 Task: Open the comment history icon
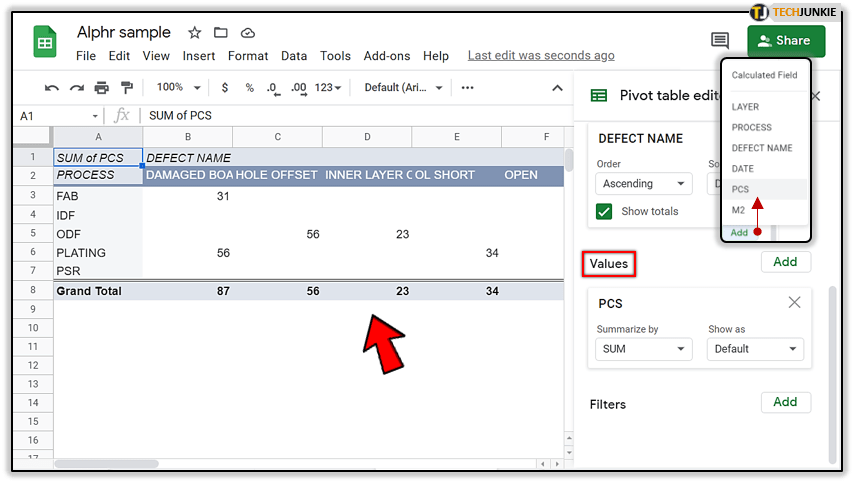click(x=720, y=40)
